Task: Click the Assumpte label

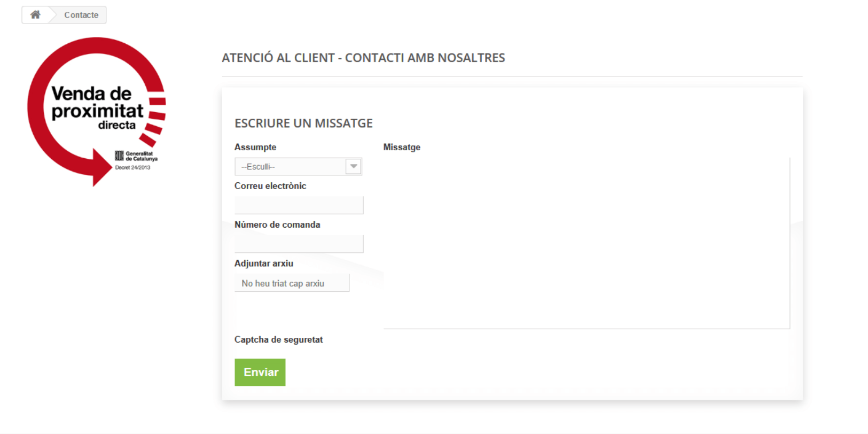Action: (255, 147)
